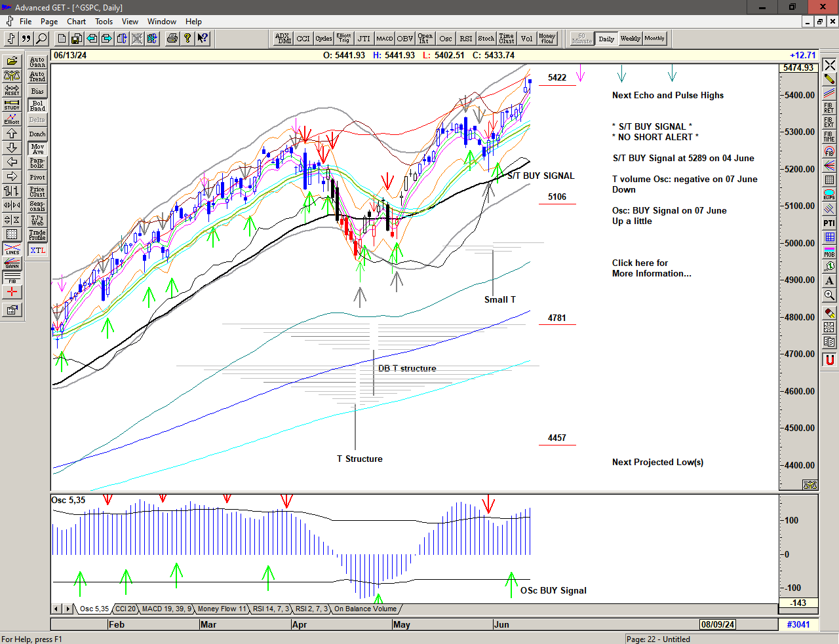Select the GANN lines tool
839x644 pixels.
pyautogui.click(x=12, y=263)
